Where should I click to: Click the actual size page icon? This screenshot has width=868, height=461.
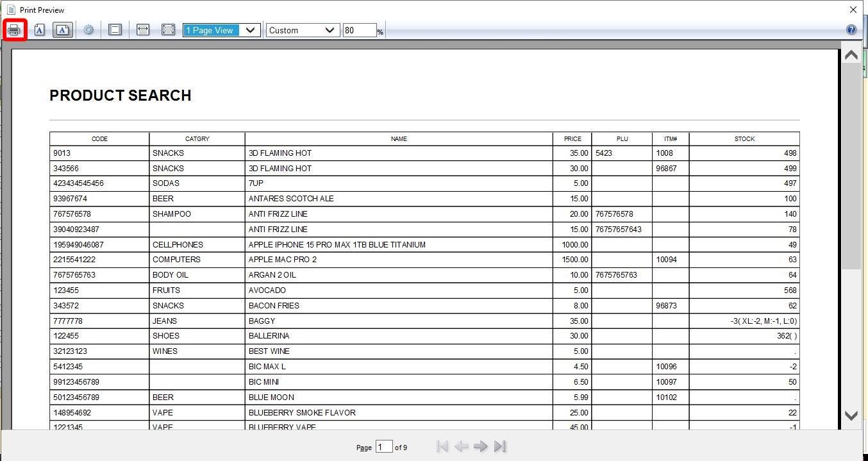[115, 30]
